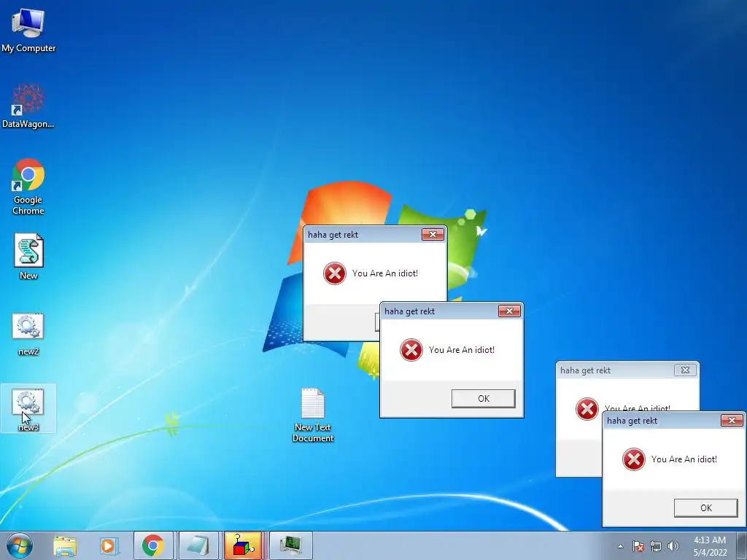Open Action Center flag in the tray
The image size is (747, 560).
tap(638, 546)
